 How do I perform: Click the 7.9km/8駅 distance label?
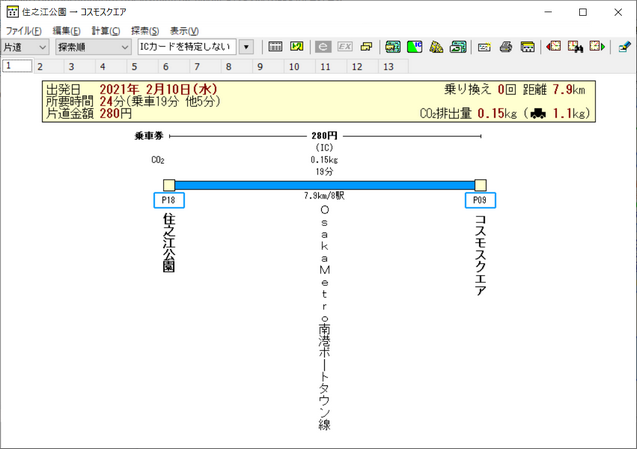point(324,196)
